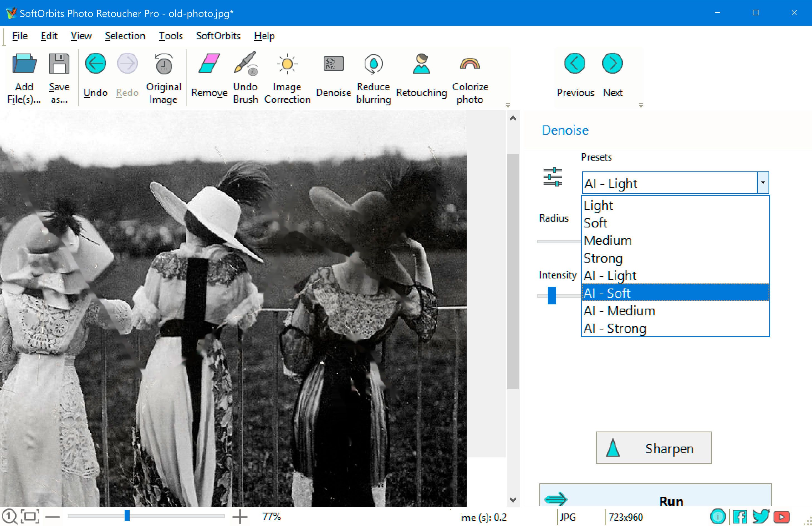The width and height of the screenshot is (812, 526).
Task: Click the 77% zoom value
Action: tap(272, 517)
